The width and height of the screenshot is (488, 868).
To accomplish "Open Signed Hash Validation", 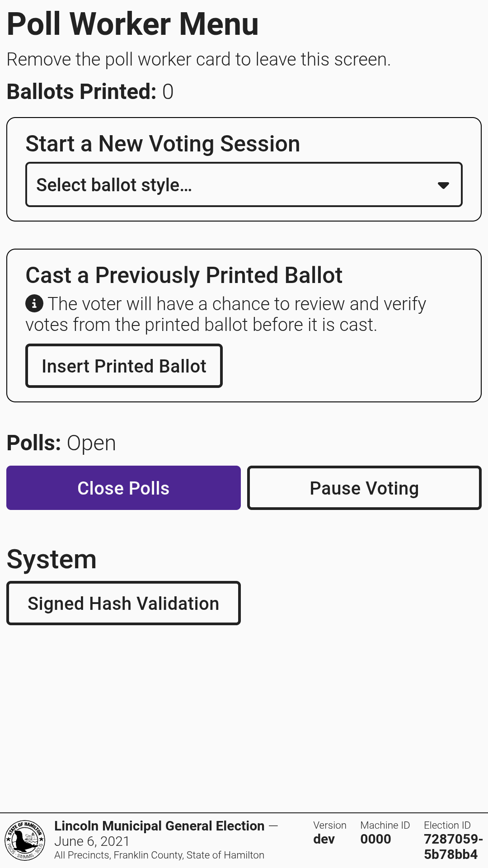I will pos(123,603).
